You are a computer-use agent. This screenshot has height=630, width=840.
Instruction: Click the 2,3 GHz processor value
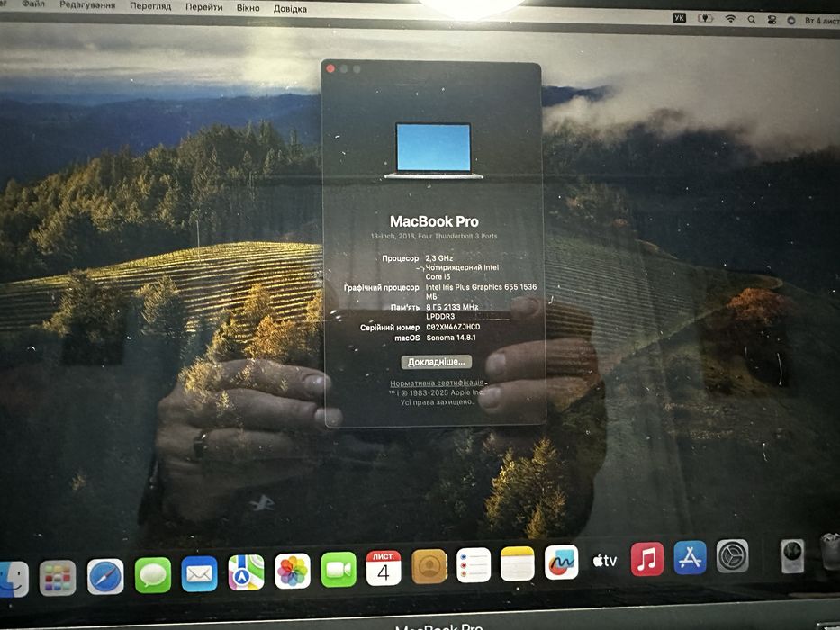point(439,258)
